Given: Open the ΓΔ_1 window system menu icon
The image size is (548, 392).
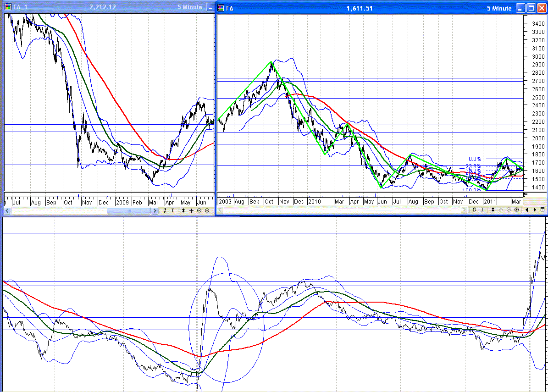Looking at the screenshot, I should click(8, 7).
